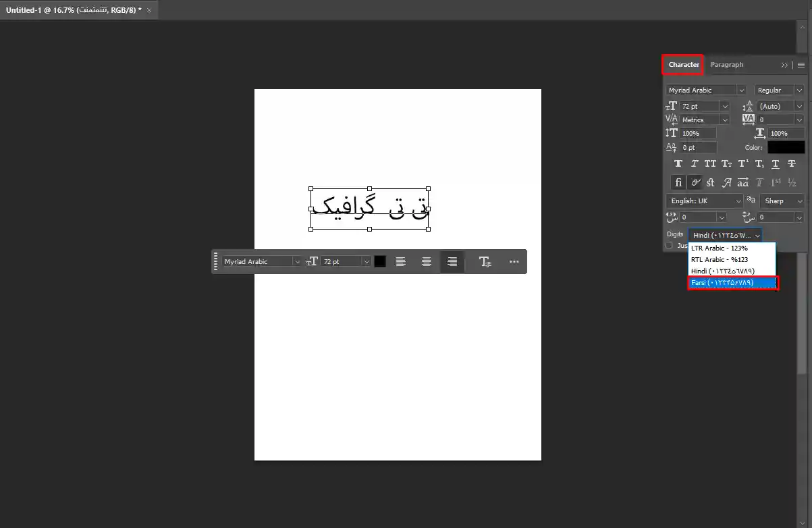The width and height of the screenshot is (812, 528).
Task: Toggle Strikethrough style
Action: 792,164
